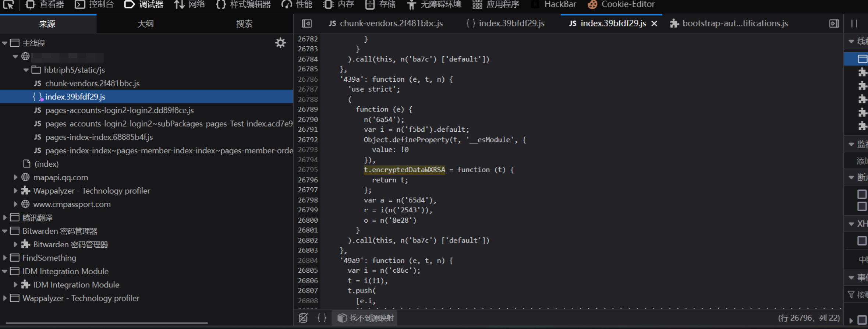Collapse the 事件 event listener section
The height and width of the screenshot is (329, 868).
point(851,278)
